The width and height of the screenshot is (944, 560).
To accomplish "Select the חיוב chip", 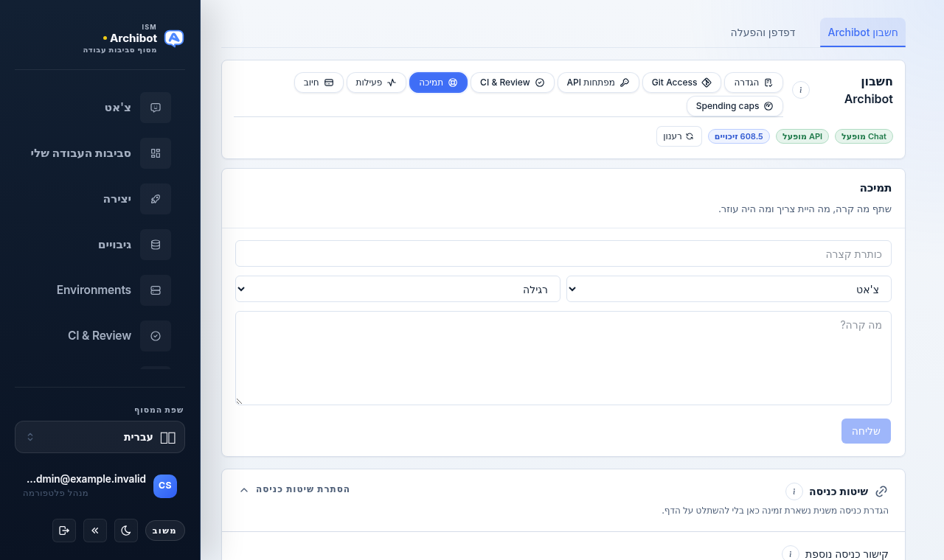I will [x=319, y=83].
